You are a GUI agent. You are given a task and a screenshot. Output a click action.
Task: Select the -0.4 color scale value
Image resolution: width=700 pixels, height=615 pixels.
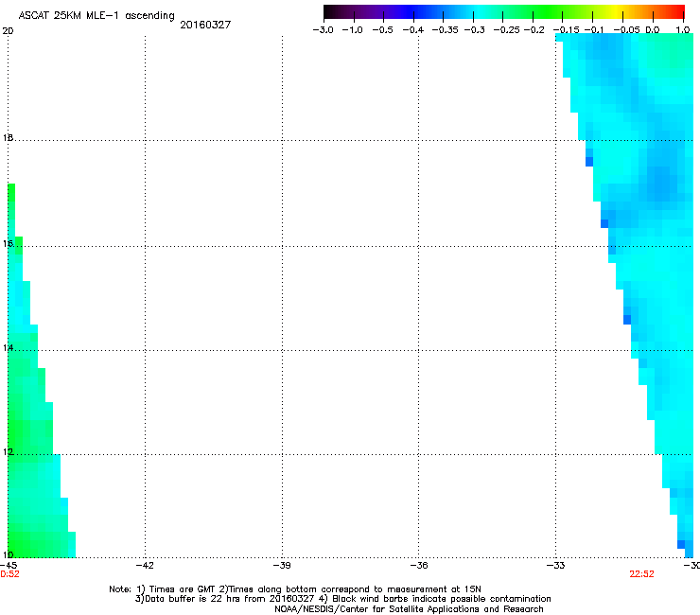click(x=413, y=30)
